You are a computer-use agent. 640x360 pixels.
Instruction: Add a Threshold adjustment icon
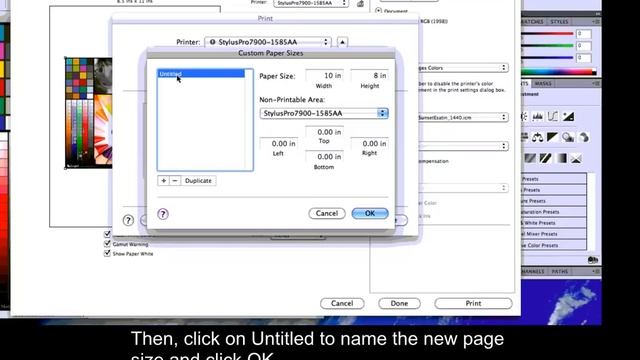tap(545, 158)
